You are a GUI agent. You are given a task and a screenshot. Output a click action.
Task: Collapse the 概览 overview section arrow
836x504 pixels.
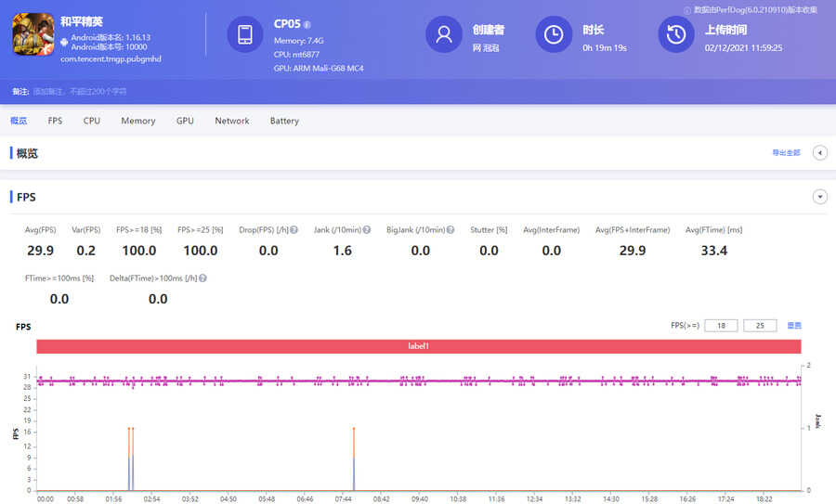click(x=820, y=153)
